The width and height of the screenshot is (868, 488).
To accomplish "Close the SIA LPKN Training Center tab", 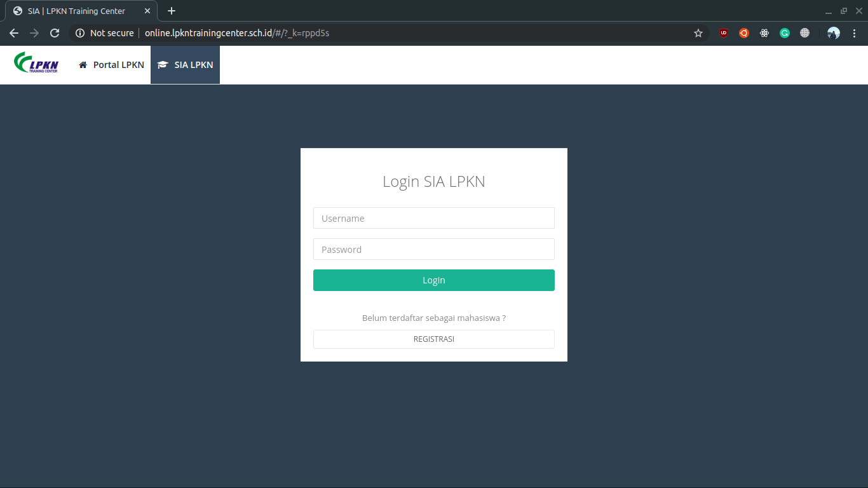I will [147, 11].
